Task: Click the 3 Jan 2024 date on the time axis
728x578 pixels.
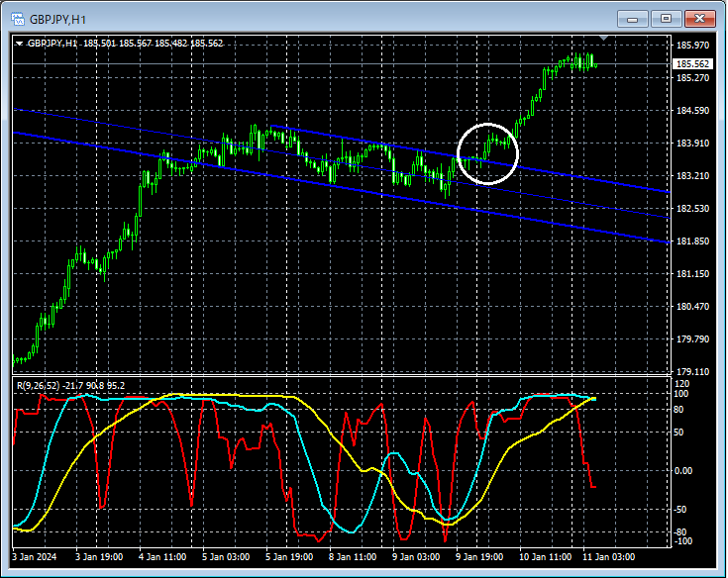Action: click(x=35, y=556)
